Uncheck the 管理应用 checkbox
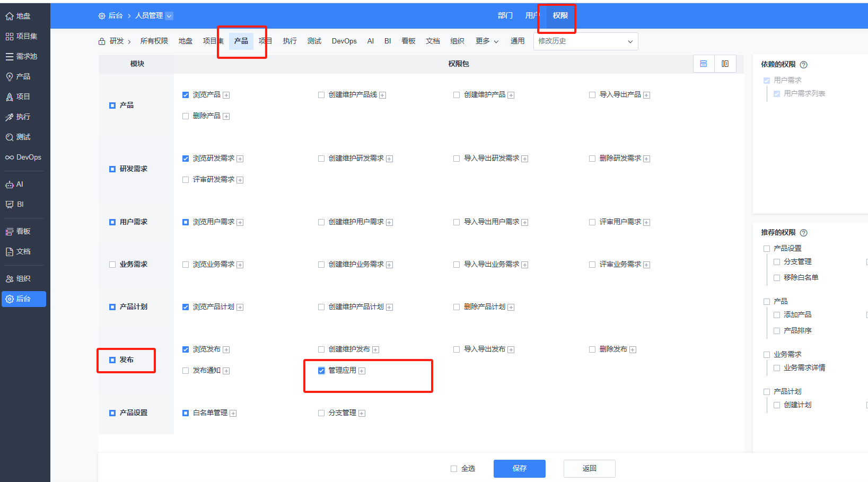 pyautogui.click(x=321, y=371)
